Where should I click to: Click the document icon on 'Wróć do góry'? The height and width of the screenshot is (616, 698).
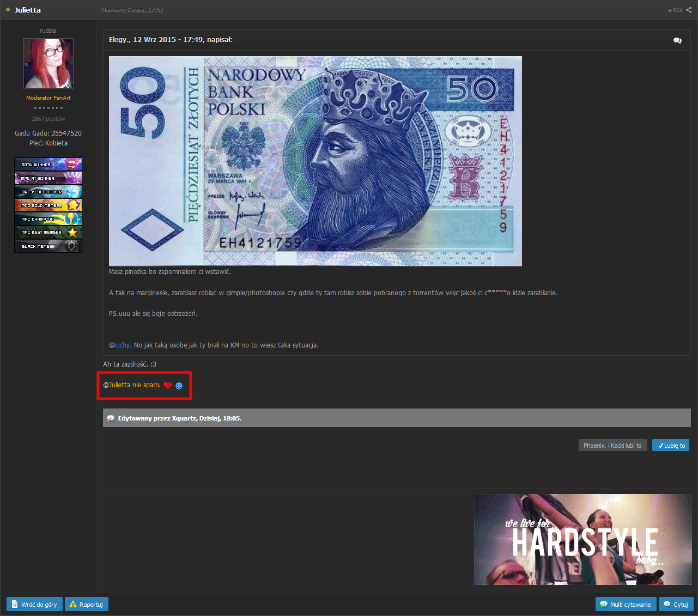pos(15,604)
